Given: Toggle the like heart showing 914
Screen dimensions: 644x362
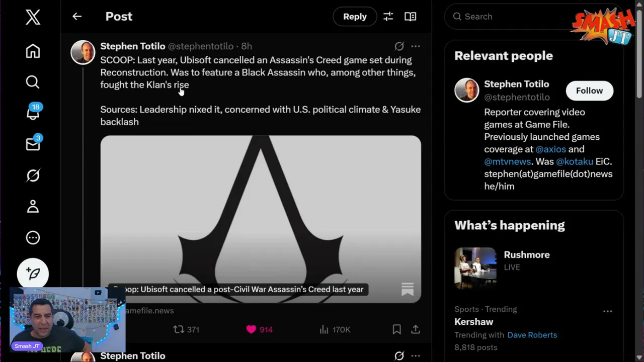Looking at the screenshot, I should click(259, 329).
